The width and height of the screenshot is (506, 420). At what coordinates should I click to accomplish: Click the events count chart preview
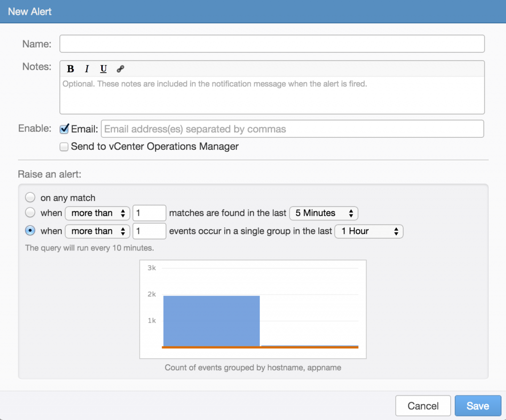253,308
